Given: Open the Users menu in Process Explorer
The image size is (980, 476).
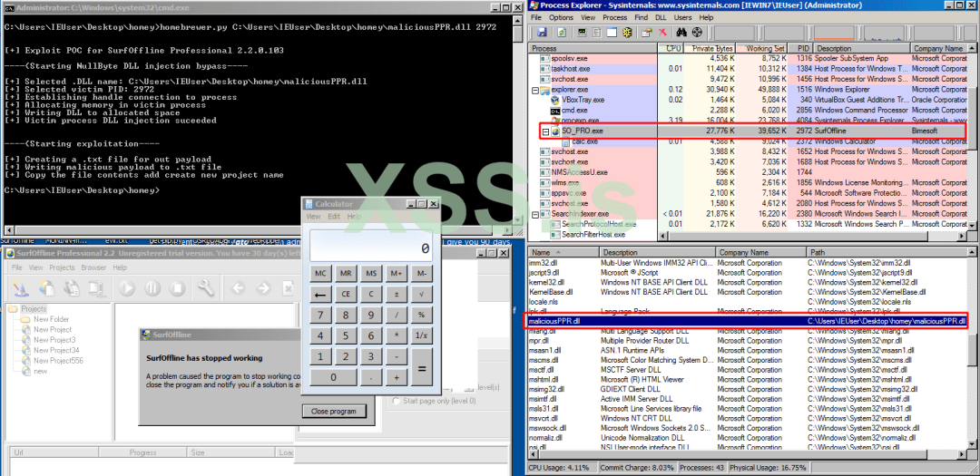Looking at the screenshot, I should [x=682, y=17].
